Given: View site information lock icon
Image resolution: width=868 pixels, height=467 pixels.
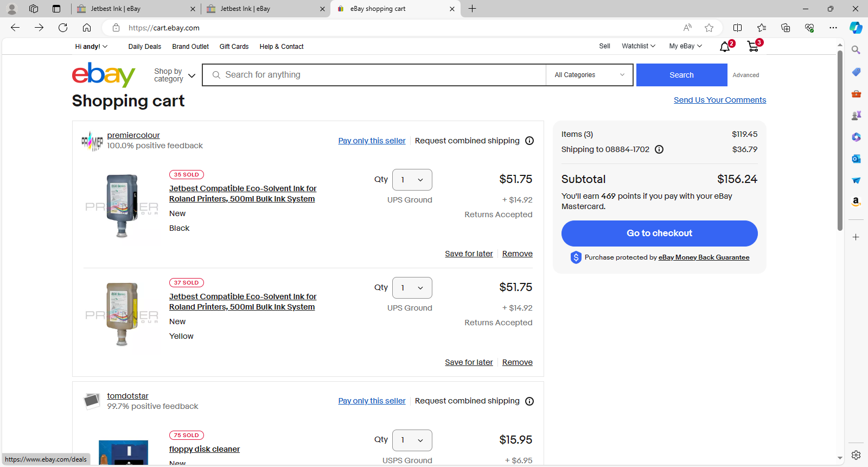Looking at the screenshot, I should (x=116, y=28).
